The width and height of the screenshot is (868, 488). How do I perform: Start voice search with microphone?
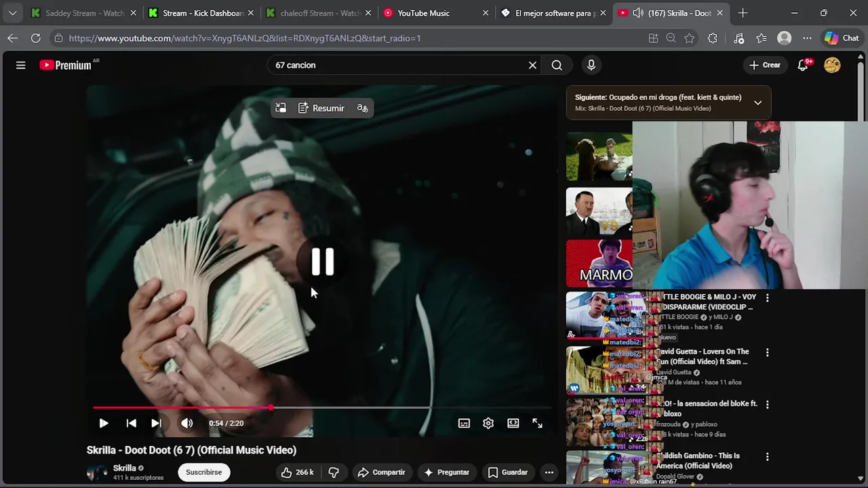point(591,65)
